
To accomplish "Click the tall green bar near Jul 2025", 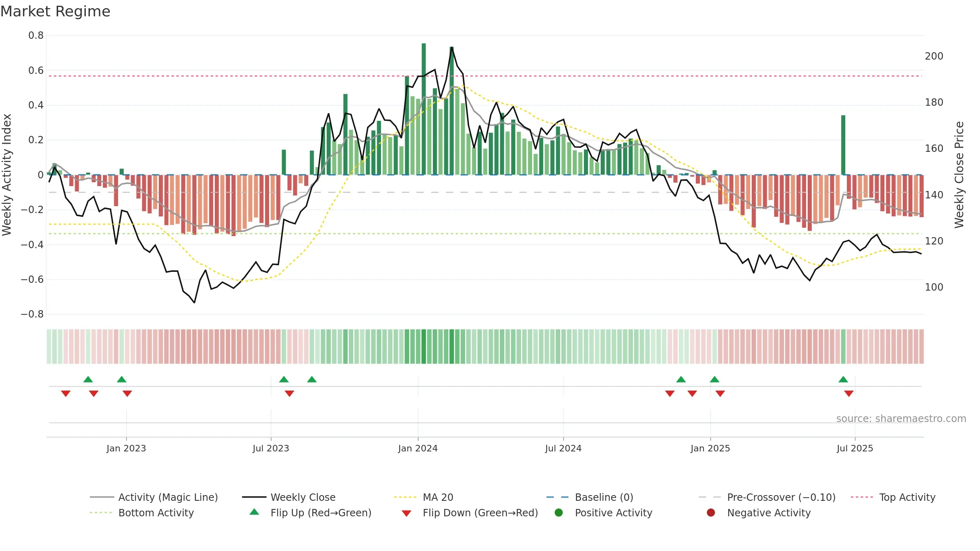I will pyautogui.click(x=843, y=145).
